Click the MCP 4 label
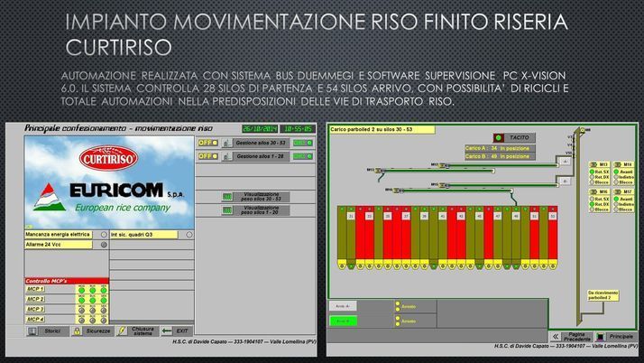The image size is (644, 363). [x=35, y=320]
